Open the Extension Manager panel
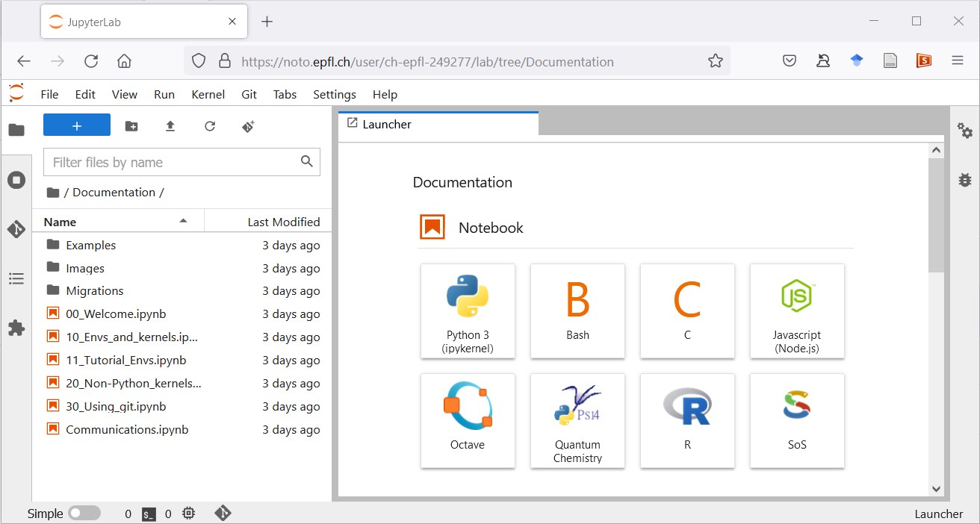This screenshot has height=524, width=980. click(x=16, y=328)
